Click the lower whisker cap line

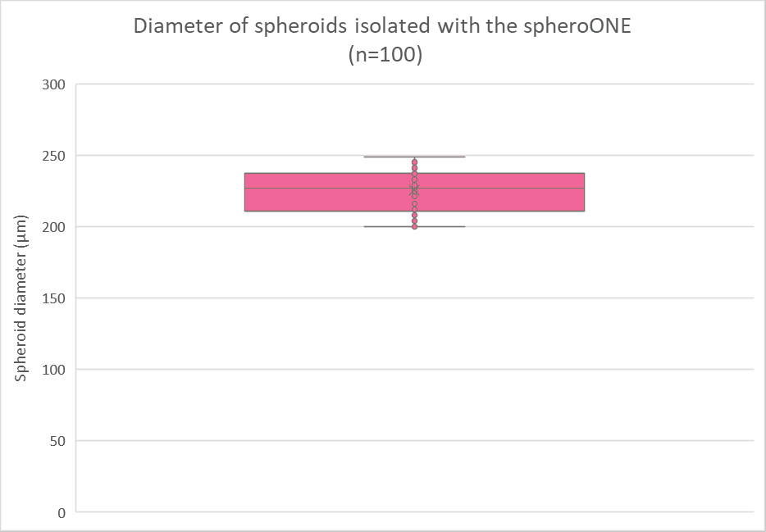click(443, 226)
